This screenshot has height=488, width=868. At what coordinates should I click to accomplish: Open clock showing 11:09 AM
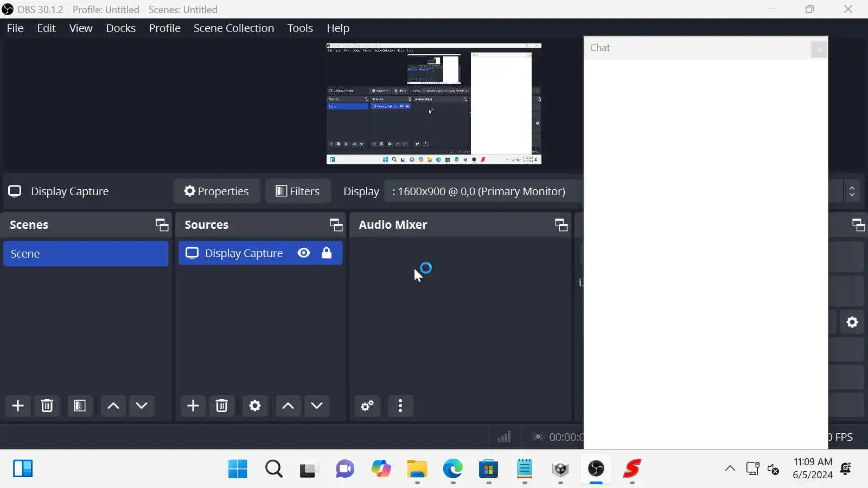[813, 468]
